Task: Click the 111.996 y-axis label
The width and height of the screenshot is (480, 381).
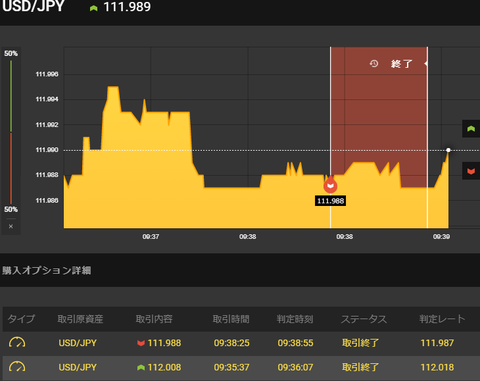Action: (47, 74)
